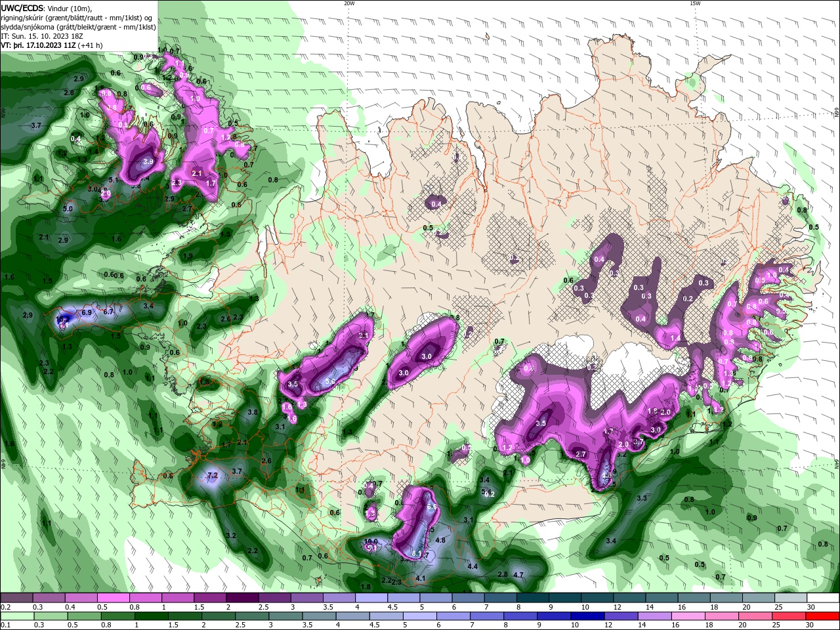
Task: Select the dark teal 10 swatch in the snow legend
Action: [597, 598]
